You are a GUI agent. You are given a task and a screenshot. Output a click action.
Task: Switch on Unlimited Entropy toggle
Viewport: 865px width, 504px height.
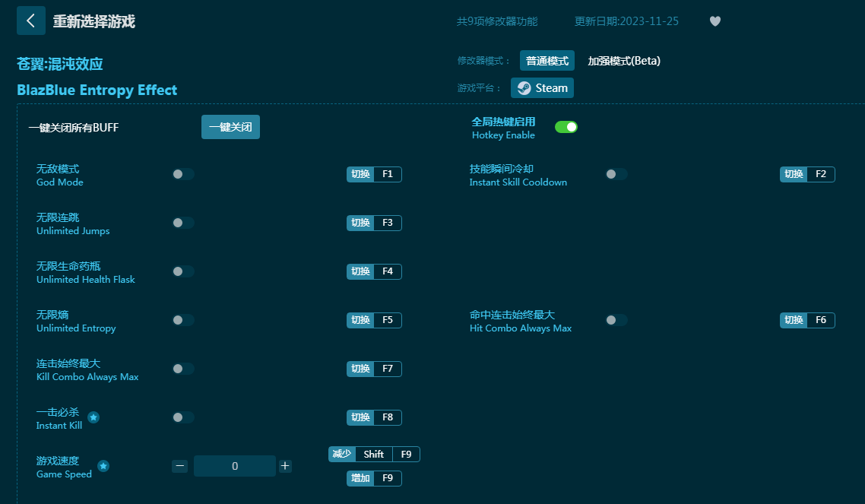coord(183,320)
